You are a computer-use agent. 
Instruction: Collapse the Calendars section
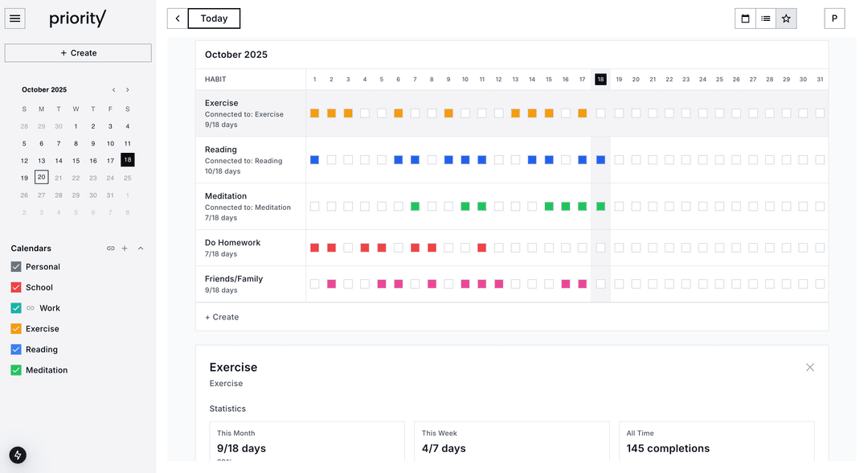(x=141, y=249)
